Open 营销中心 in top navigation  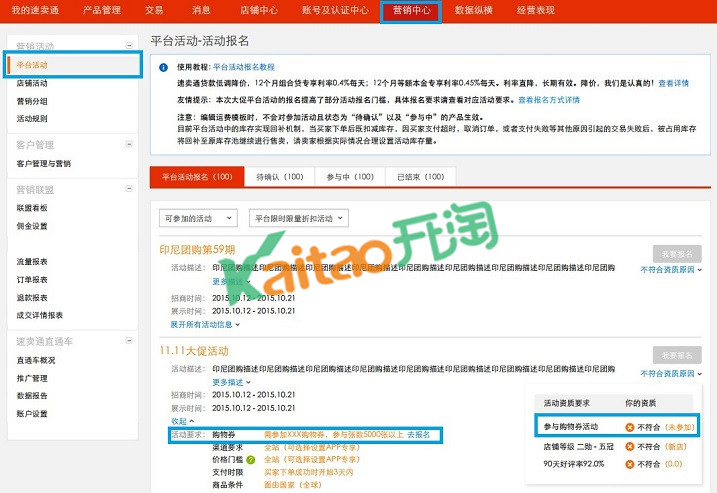click(x=411, y=11)
